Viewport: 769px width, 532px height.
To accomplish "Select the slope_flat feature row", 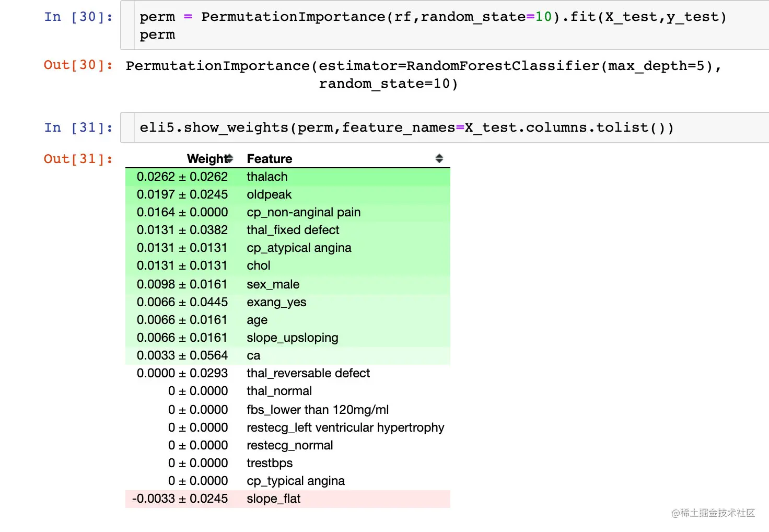I will click(288, 499).
